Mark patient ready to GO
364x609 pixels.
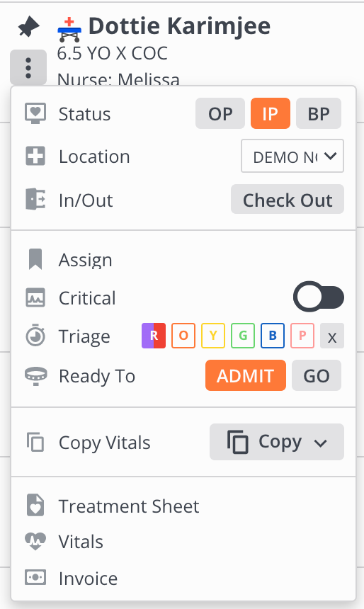point(317,375)
